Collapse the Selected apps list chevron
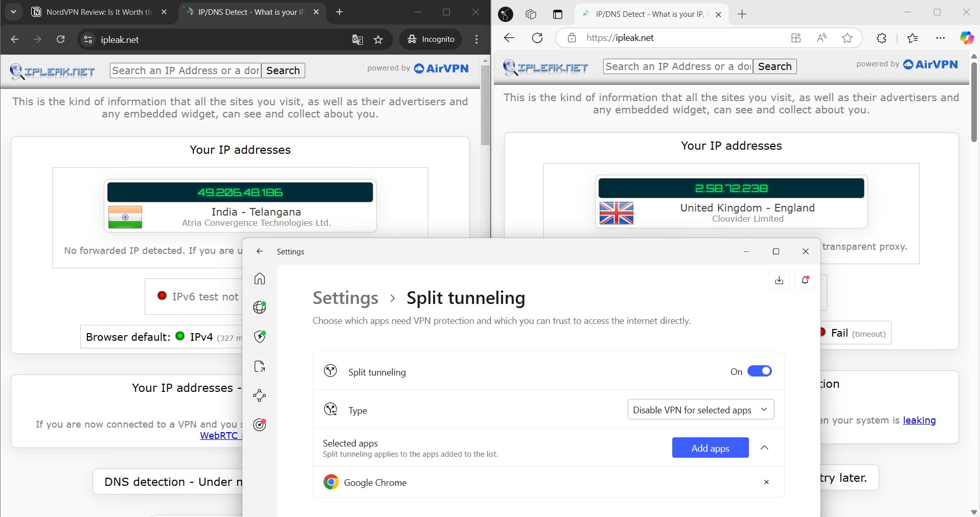980x517 pixels. [764, 448]
